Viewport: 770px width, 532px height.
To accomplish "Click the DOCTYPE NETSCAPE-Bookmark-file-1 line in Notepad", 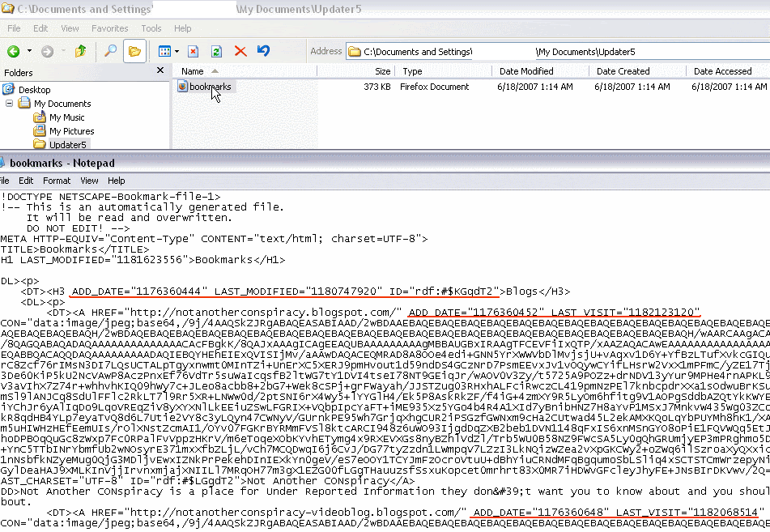I will (110, 197).
